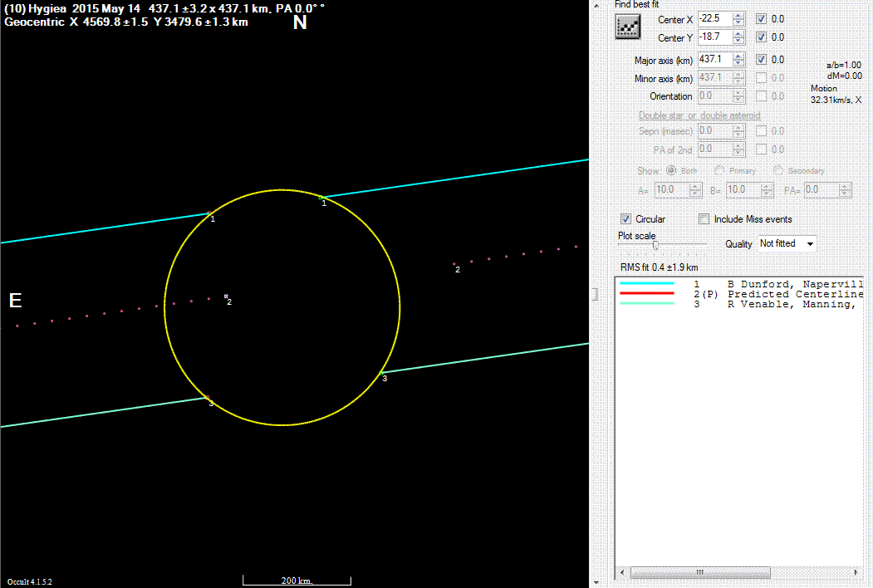Click the pale teal color line for observer 3

point(647,303)
